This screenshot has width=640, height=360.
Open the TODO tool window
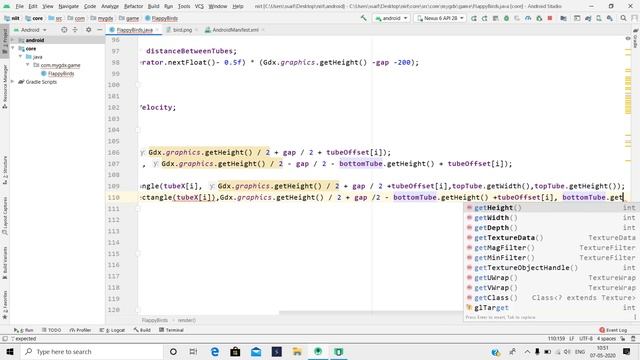[51, 330]
